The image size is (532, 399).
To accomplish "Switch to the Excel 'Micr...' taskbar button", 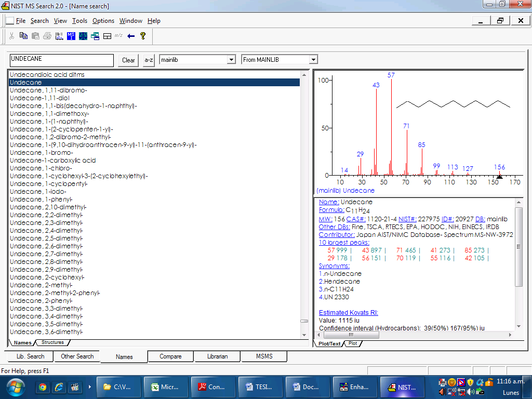I will [x=166, y=387].
